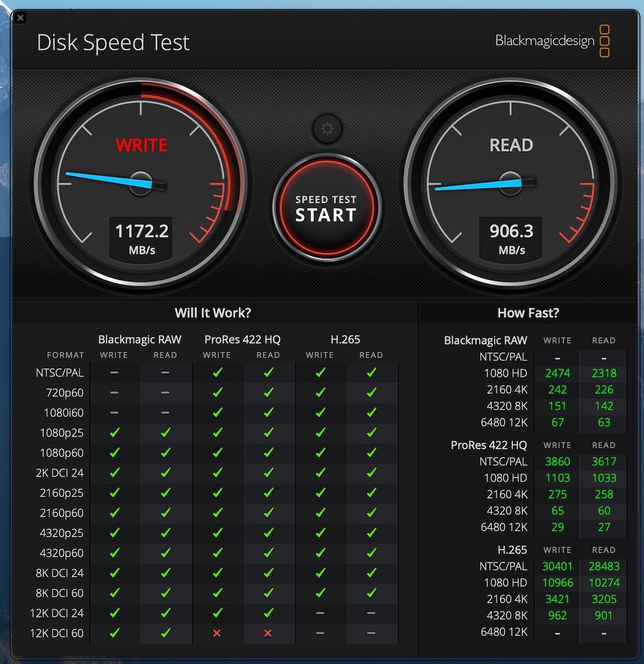Click the 142 Blackmagic RAW 4320 8K read value
The height and width of the screenshot is (664, 644).
(604, 406)
